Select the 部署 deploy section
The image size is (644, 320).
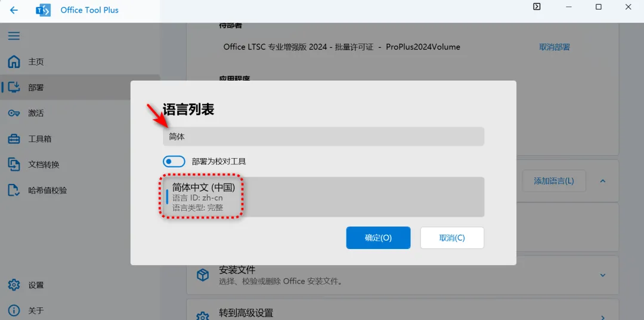point(80,88)
